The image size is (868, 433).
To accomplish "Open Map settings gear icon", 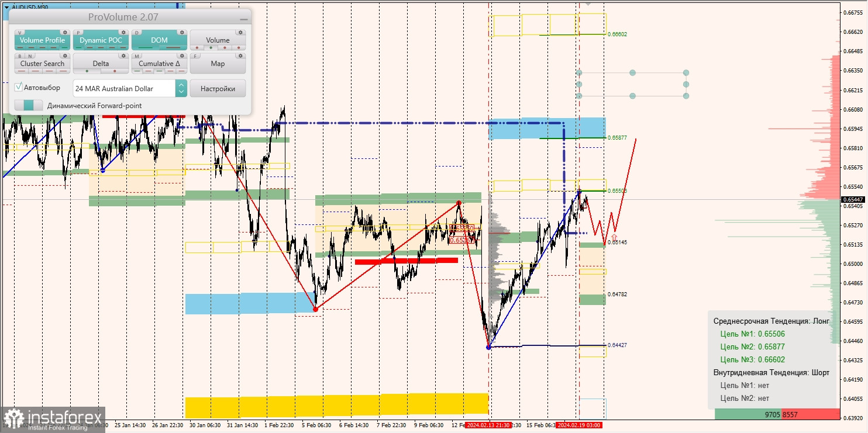I will (240, 56).
